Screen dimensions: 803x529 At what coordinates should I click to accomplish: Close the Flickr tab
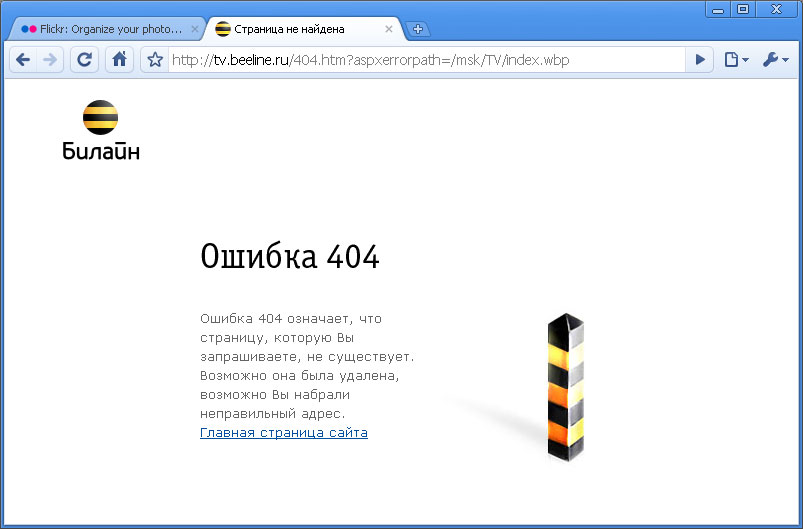coord(195,29)
